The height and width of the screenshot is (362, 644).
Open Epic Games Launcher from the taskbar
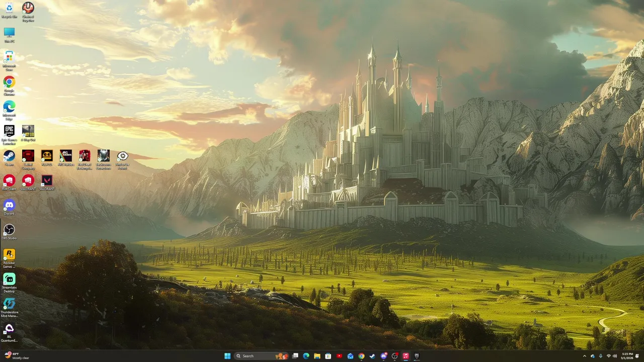pos(417,356)
